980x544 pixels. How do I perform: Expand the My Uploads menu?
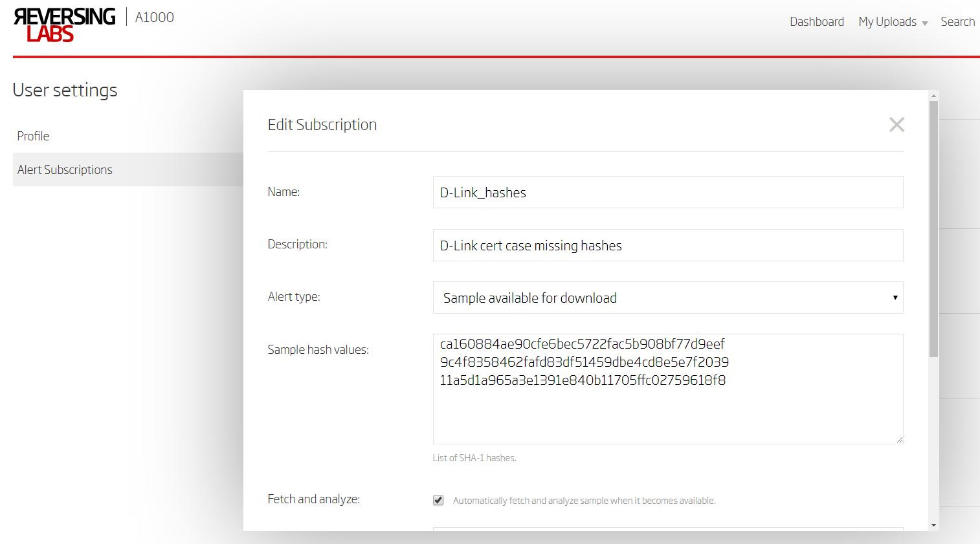[887, 22]
